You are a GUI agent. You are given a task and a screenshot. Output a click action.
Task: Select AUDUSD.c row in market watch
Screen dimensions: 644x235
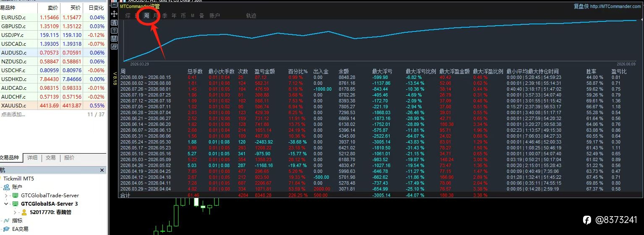click(x=53, y=53)
